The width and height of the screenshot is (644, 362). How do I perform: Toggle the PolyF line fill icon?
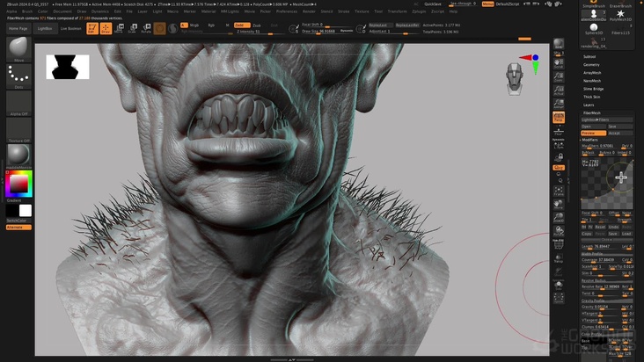pyautogui.click(x=559, y=245)
